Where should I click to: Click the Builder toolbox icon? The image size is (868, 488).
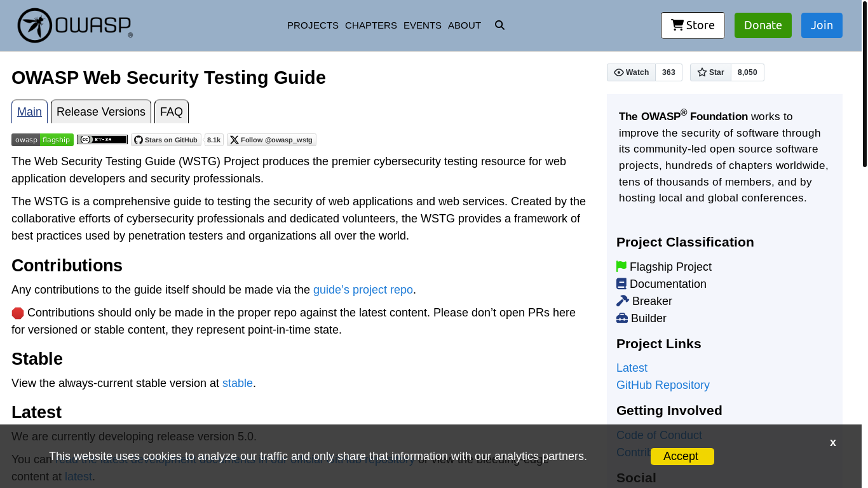pyautogui.click(x=622, y=318)
